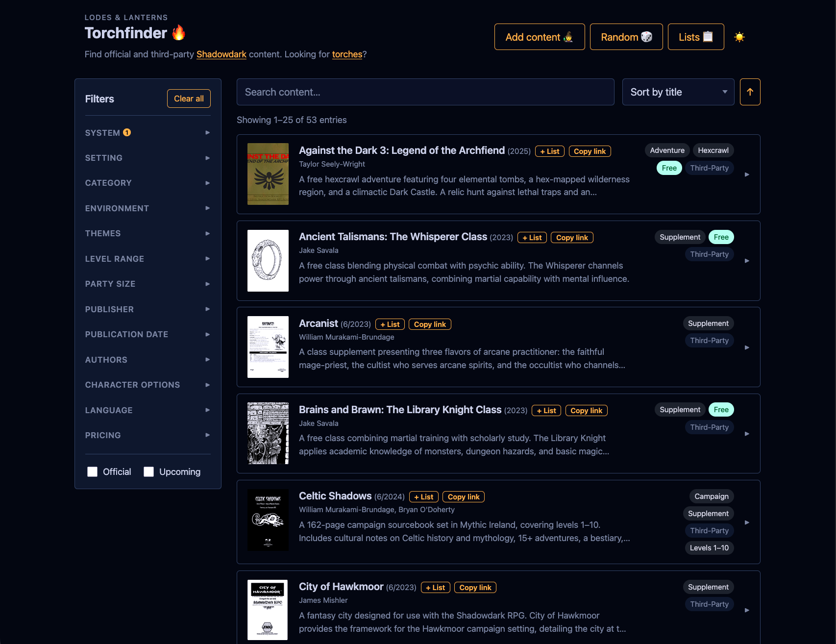Viewport: 836px width, 644px height.
Task: Enable the Upcoming checkbox
Action: (149, 471)
